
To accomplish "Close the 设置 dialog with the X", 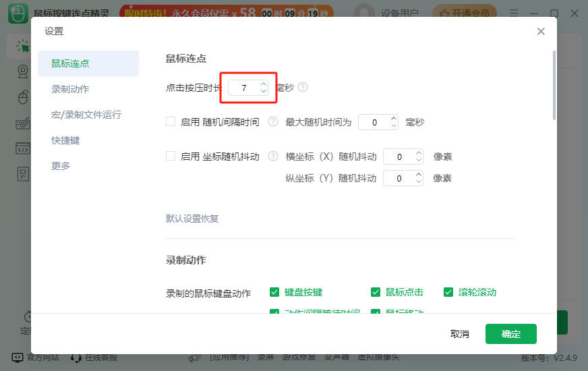I will (540, 32).
